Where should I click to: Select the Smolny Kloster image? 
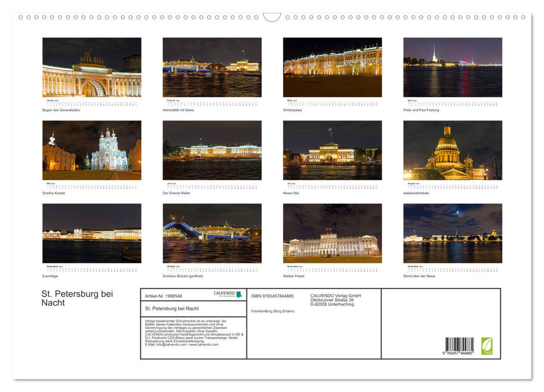92,150
